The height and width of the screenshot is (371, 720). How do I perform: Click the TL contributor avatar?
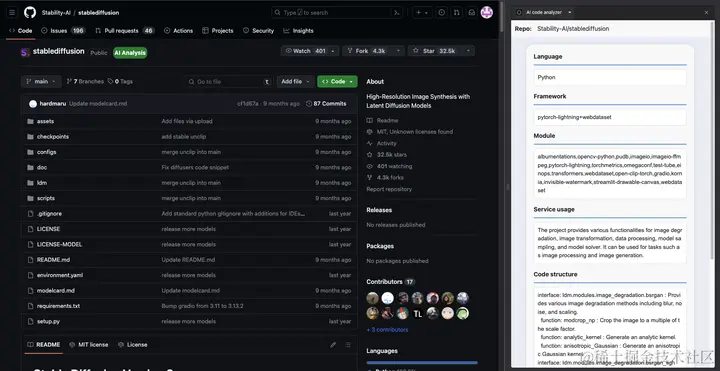click(x=417, y=314)
